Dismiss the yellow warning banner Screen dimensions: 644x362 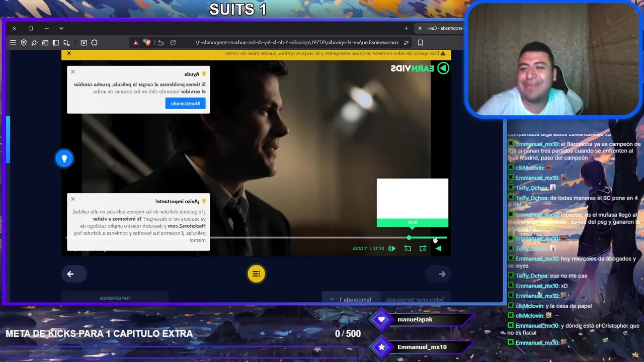tap(69, 53)
